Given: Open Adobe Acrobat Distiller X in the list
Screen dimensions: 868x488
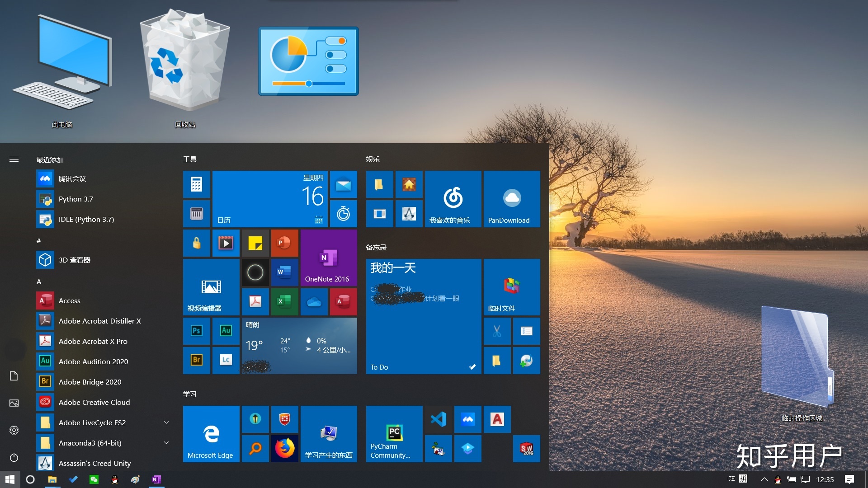Looking at the screenshot, I should pyautogui.click(x=104, y=321).
